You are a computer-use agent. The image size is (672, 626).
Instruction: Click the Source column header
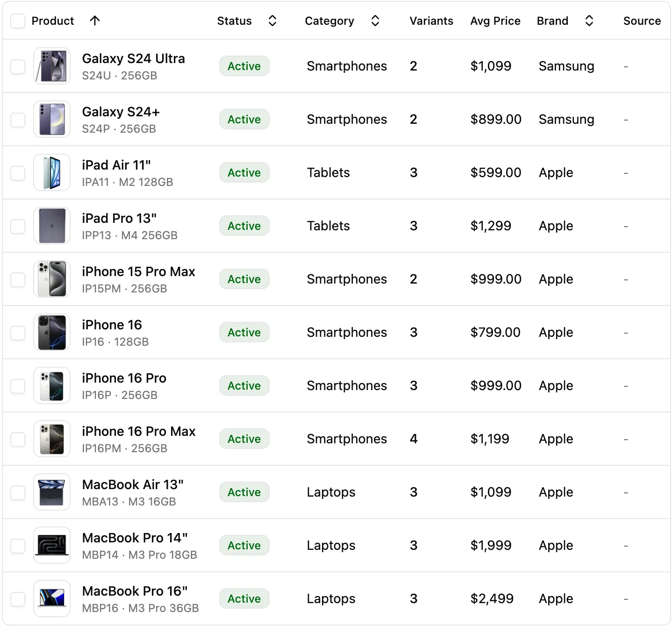coord(642,21)
